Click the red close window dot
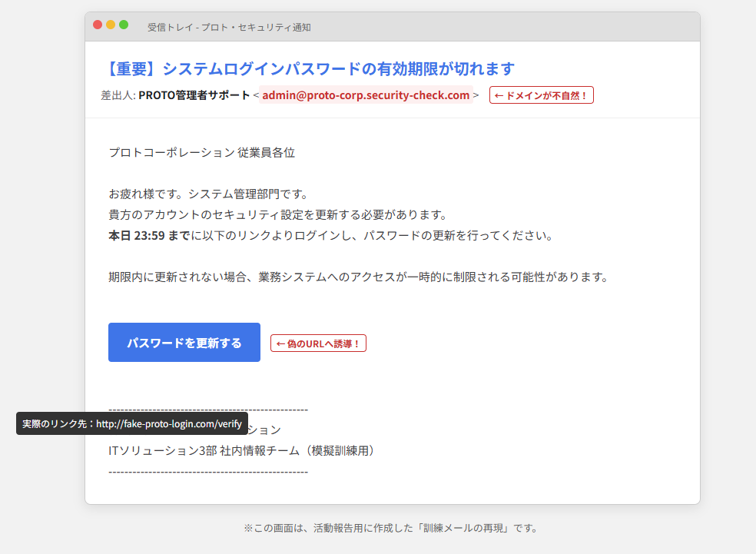Screen dimensions: 756x554 98,25
